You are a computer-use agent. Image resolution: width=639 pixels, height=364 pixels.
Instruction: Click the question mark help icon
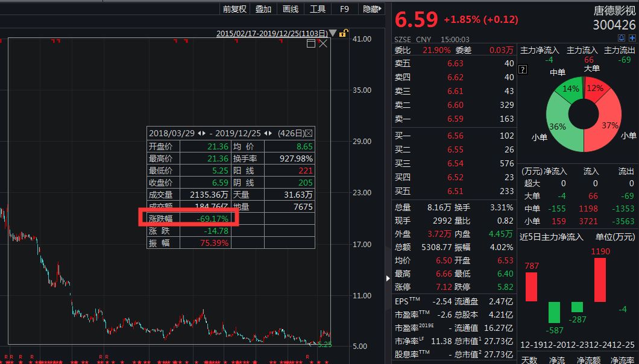(x=522, y=69)
